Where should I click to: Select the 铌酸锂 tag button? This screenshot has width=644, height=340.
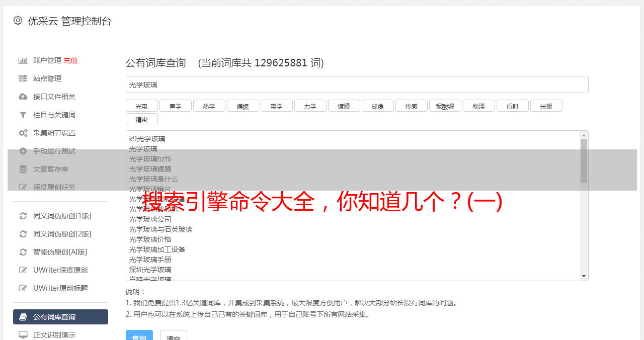pos(445,106)
